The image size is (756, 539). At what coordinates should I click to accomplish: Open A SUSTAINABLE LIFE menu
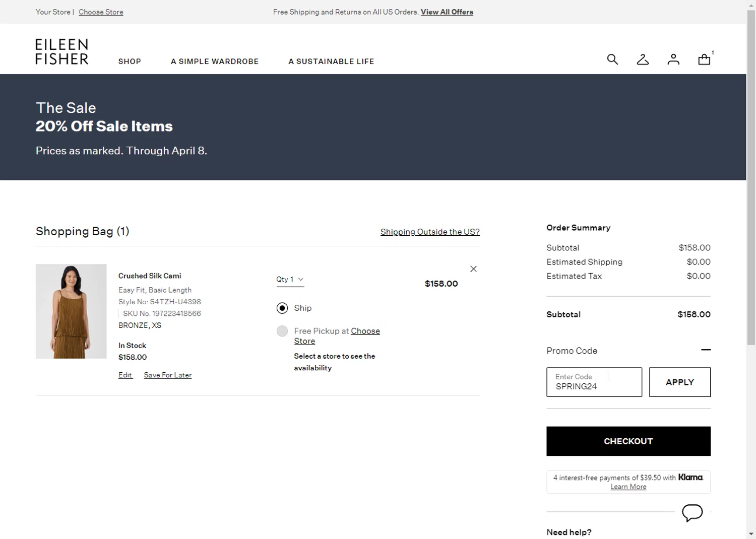click(x=331, y=61)
